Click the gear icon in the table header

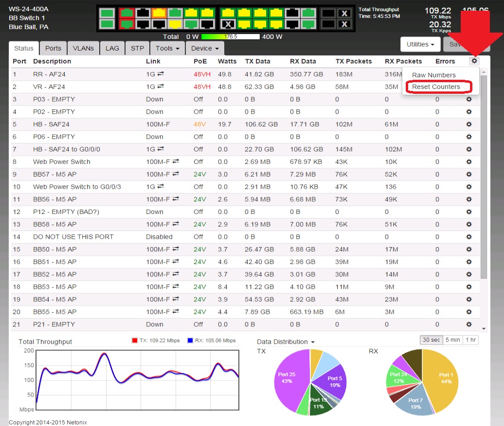pos(474,61)
